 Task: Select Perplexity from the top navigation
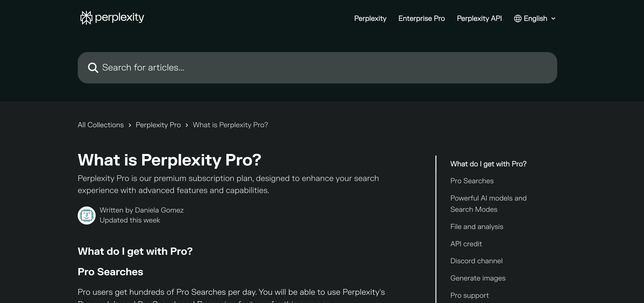coord(370,18)
